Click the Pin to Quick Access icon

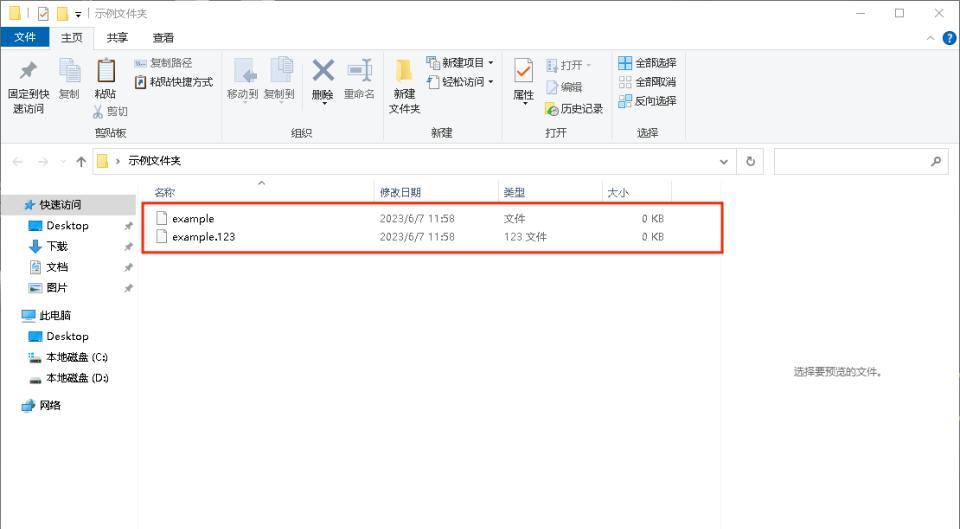pyautogui.click(x=28, y=70)
